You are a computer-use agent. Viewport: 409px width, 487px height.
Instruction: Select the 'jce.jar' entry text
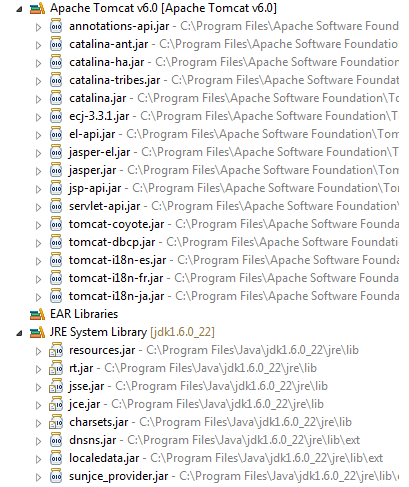[85, 404]
